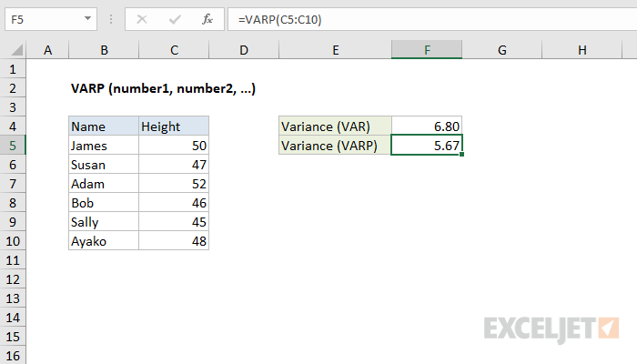637x364 pixels.
Task: Select Susan's height value 47
Action: click(174, 165)
